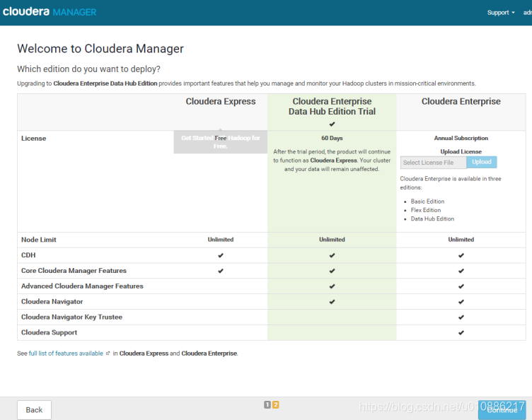Click 'Advanced Cloudera Manager Features' row label
This screenshot has width=532, height=420.
point(82,286)
